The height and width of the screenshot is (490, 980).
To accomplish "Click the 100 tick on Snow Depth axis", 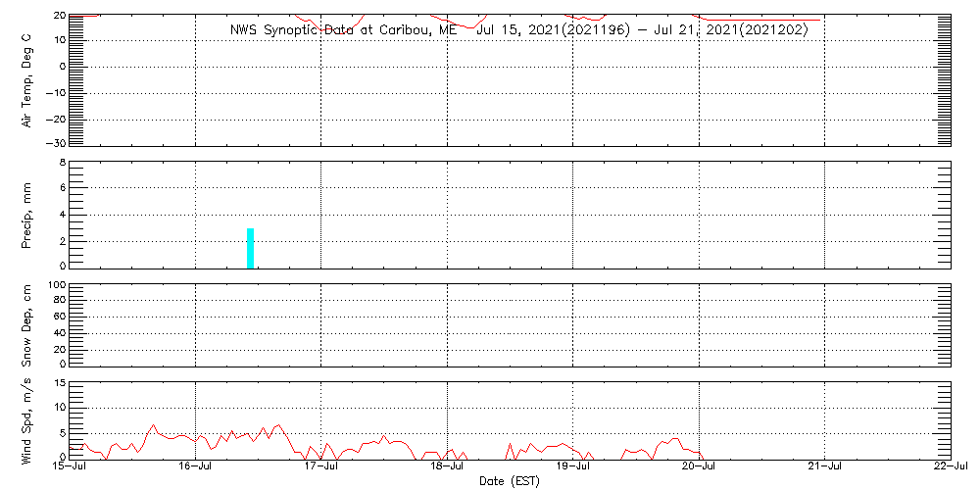I will [x=57, y=285].
